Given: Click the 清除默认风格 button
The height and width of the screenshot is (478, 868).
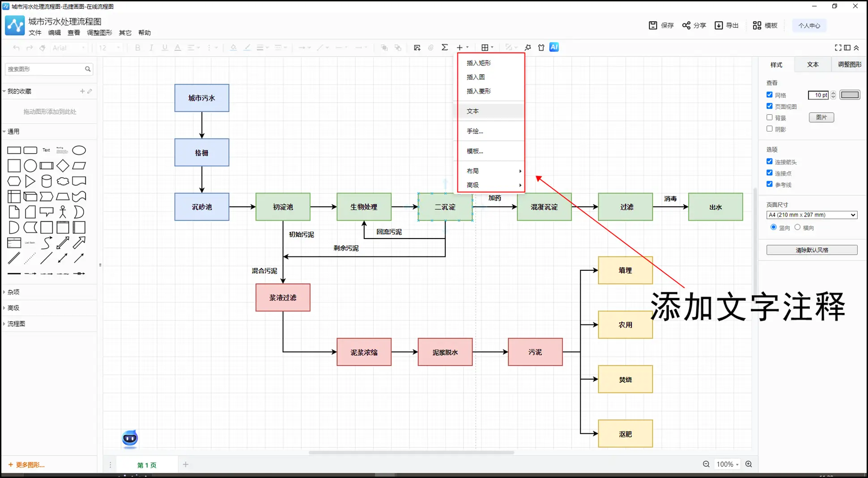Looking at the screenshot, I should pos(812,250).
